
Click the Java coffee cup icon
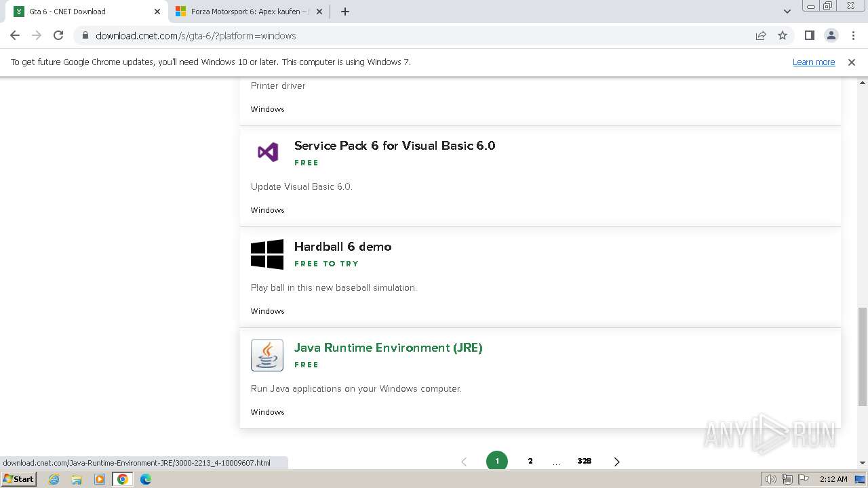[x=267, y=355]
